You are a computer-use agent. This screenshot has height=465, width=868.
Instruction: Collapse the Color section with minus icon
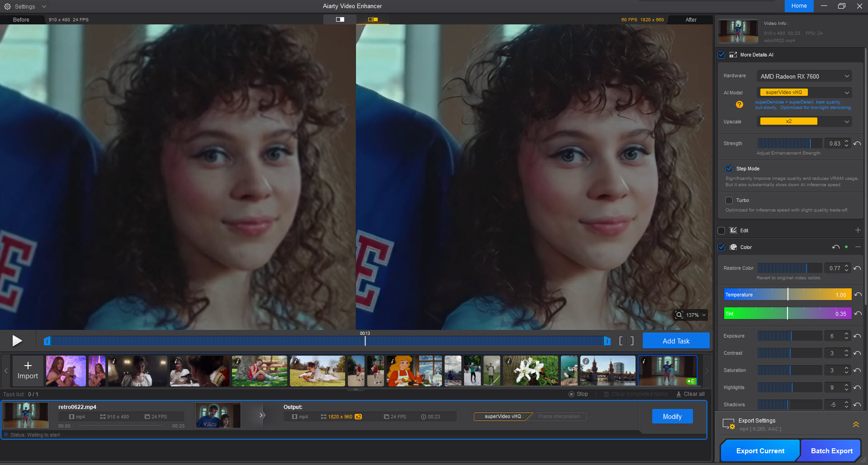click(858, 247)
